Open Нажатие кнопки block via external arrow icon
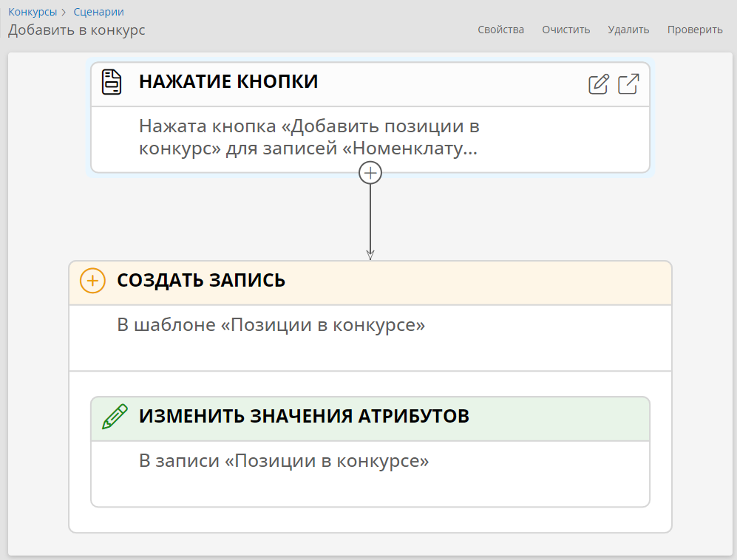This screenshot has width=737, height=560. click(x=628, y=84)
